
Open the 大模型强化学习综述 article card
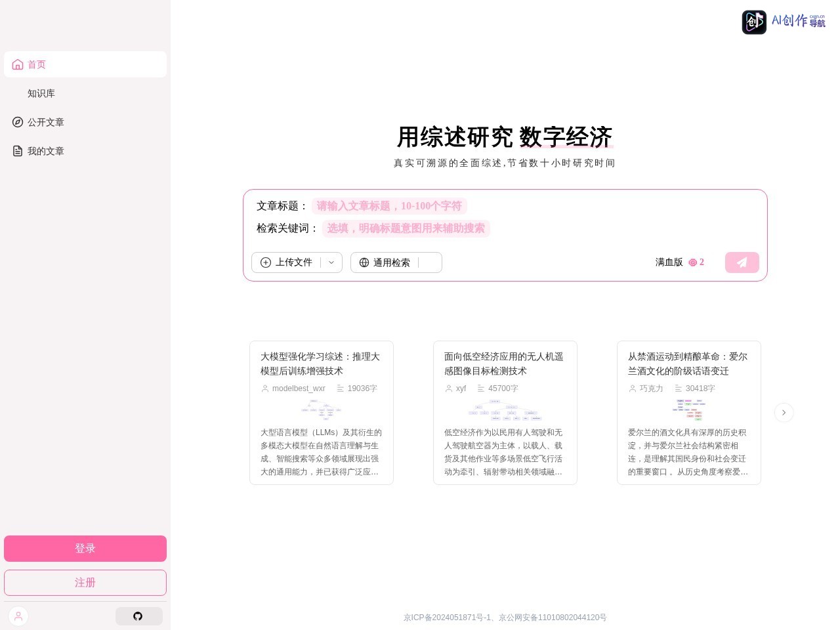[x=322, y=413]
